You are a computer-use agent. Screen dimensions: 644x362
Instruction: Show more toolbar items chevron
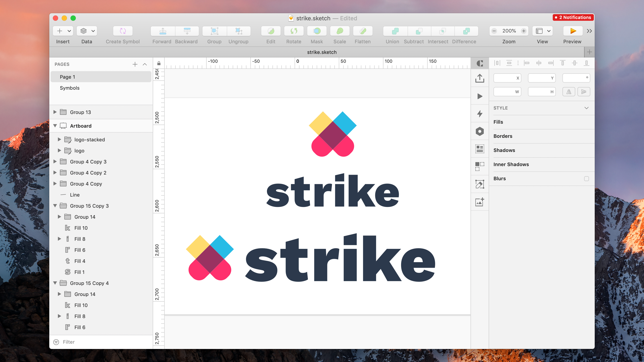589,31
